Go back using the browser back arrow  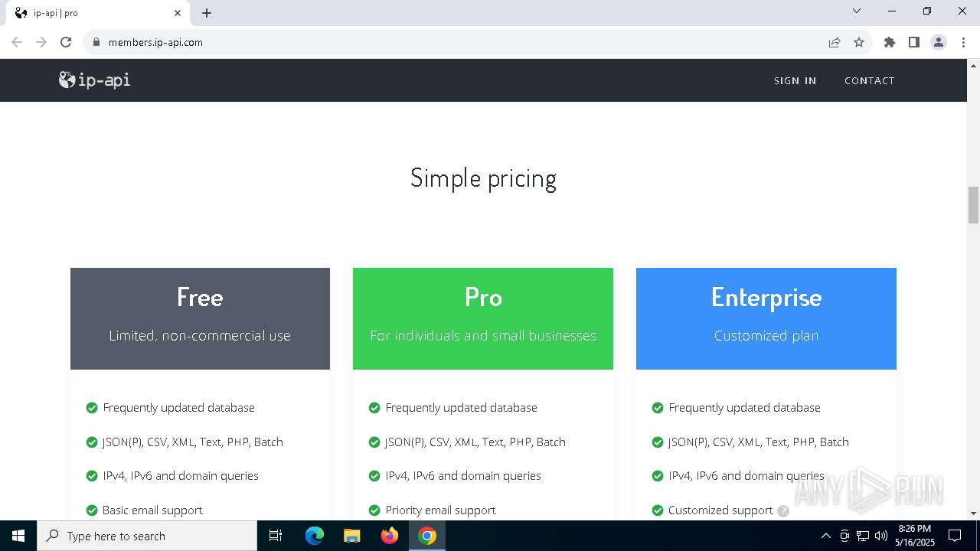click(x=17, y=42)
